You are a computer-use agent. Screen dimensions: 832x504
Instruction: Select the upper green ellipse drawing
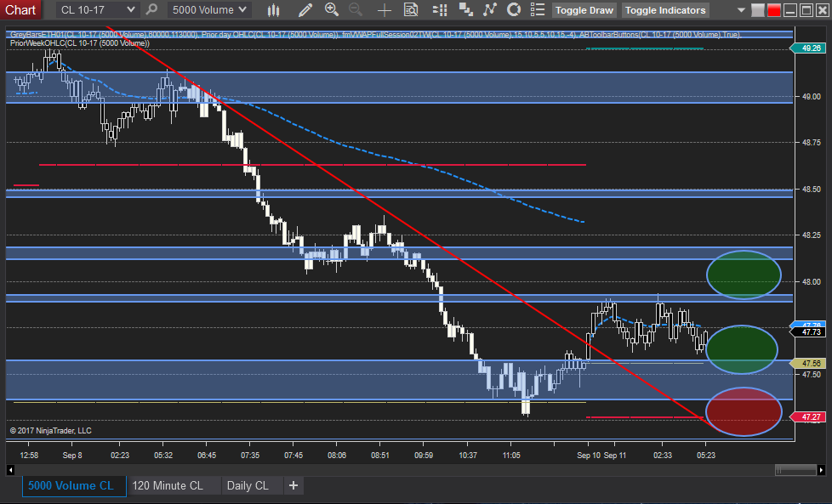point(744,275)
